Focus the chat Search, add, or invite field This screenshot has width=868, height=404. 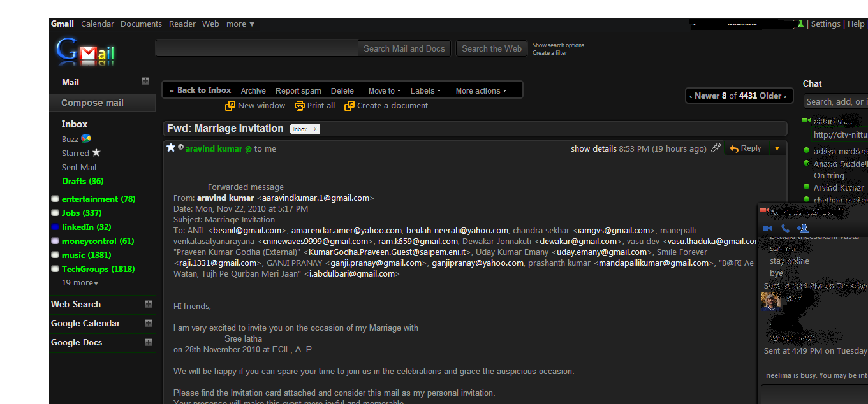835,101
